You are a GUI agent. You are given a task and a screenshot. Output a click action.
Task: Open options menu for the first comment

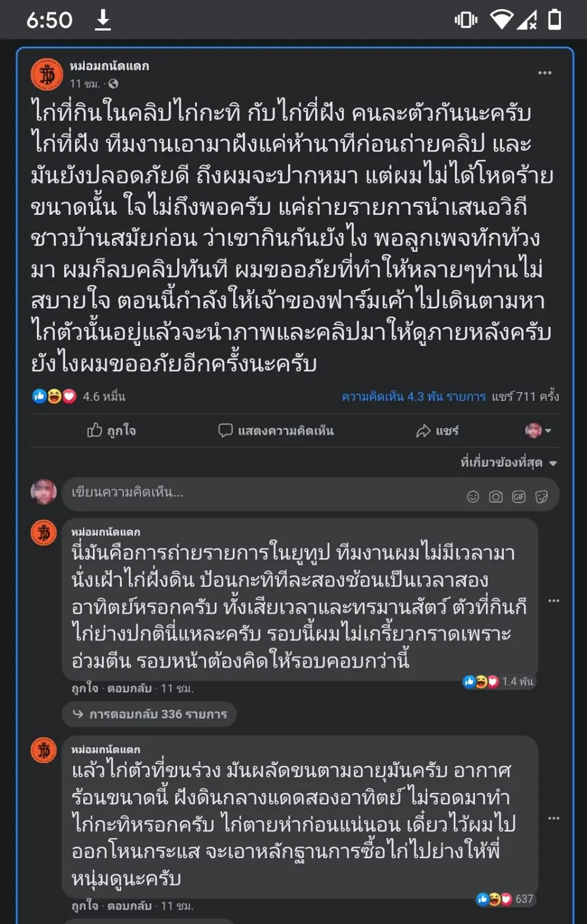click(x=554, y=601)
